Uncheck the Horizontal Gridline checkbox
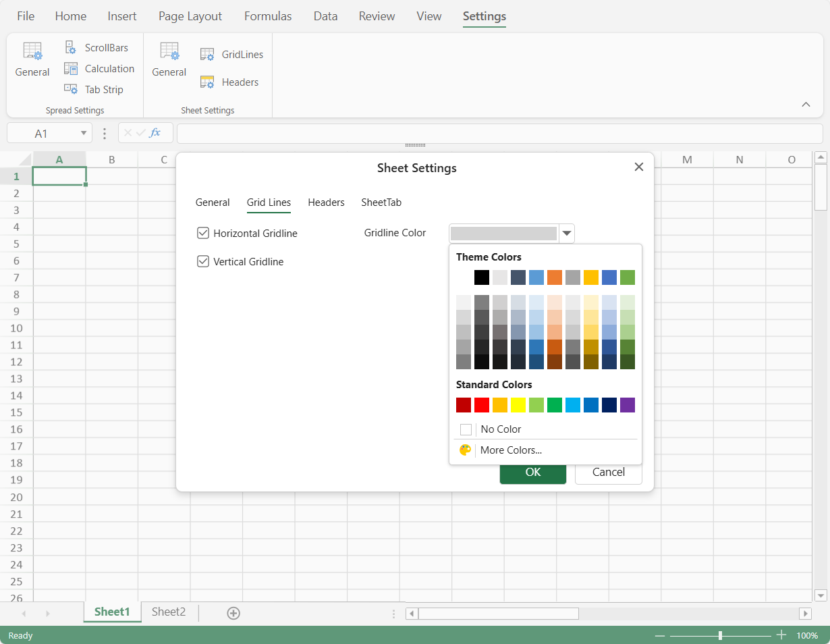This screenshot has height=644, width=830. click(202, 233)
